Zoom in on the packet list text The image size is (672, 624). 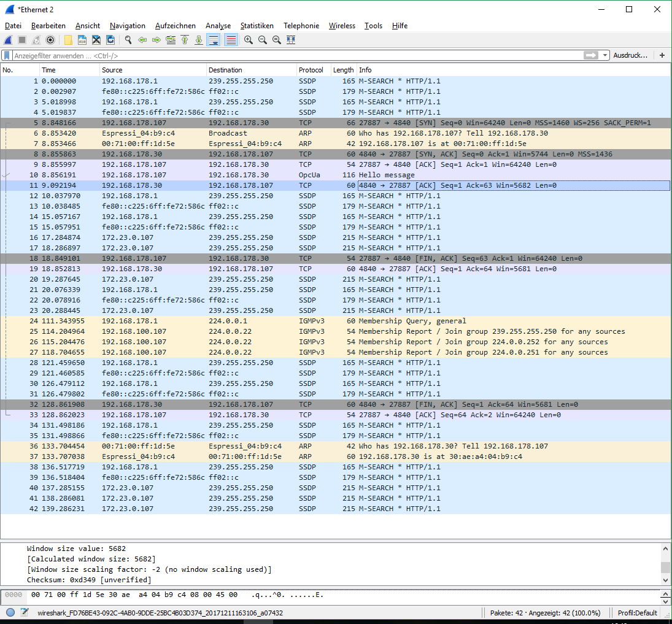[248, 40]
